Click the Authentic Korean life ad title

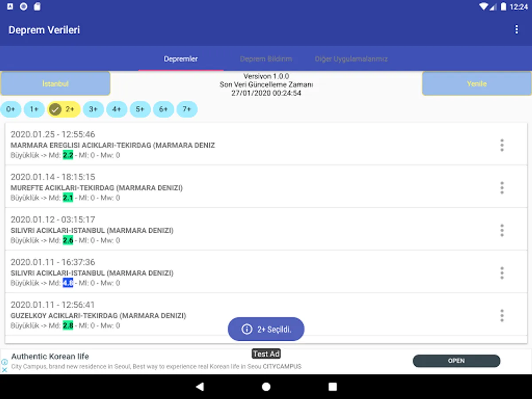50,356
